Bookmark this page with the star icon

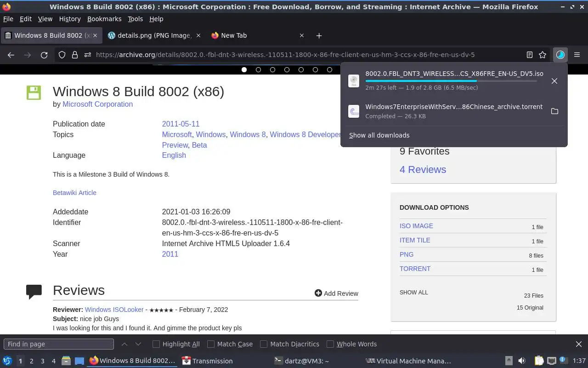543,55
